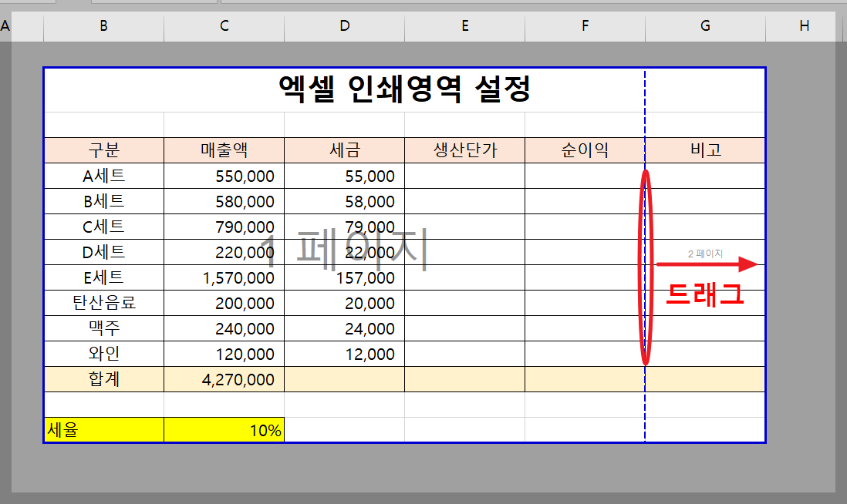Click the 세금 header cell

pyautogui.click(x=344, y=150)
